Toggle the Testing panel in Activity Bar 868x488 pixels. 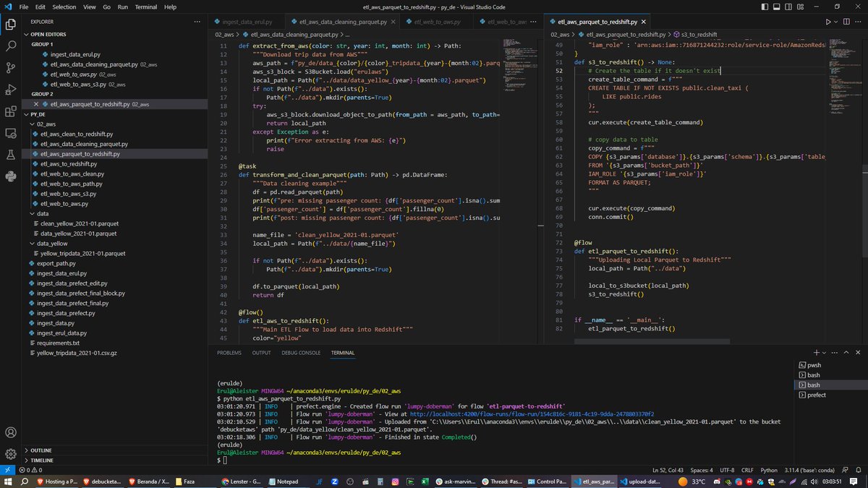[x=9, y=153]
